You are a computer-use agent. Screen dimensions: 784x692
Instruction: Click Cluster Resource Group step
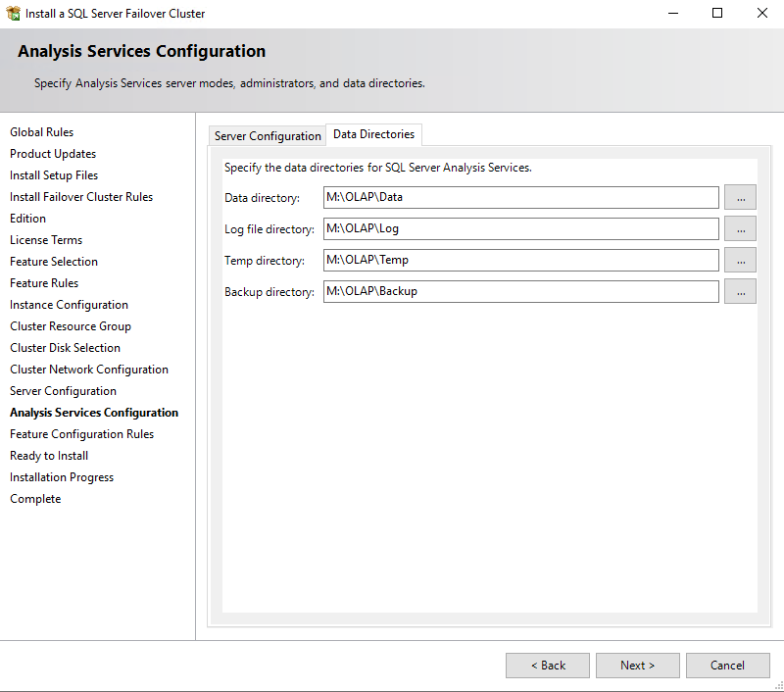[x=71, y=326]
